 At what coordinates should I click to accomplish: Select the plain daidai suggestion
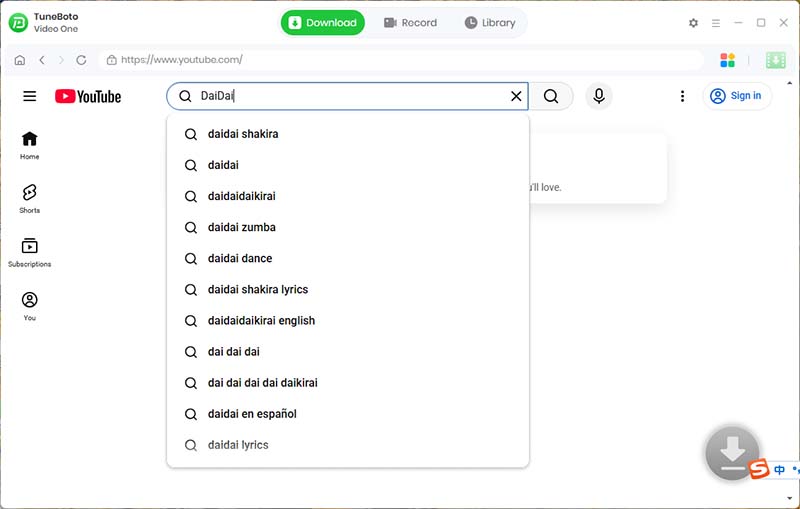[x=348, y=165]
